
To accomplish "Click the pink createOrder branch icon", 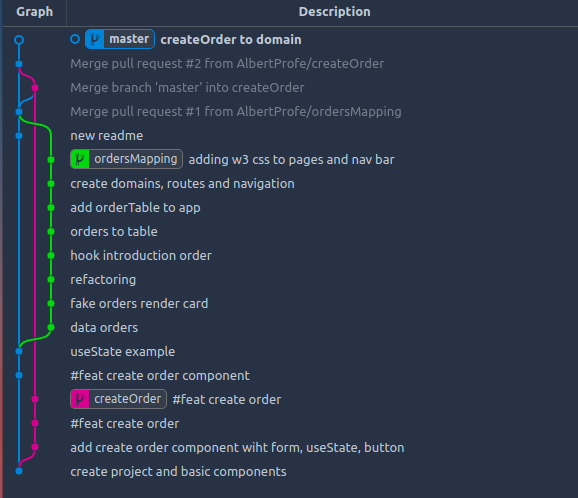I will [80, 399].
